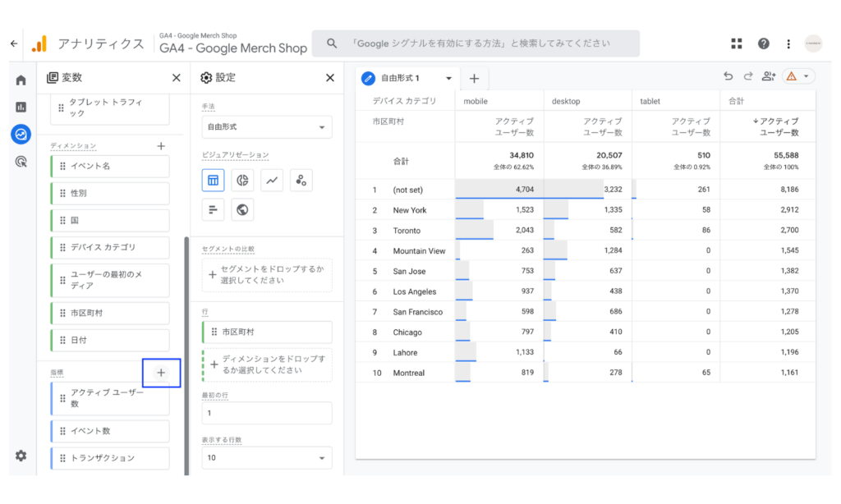Expand the 表示する行数 rows dropdown
Image resolution: width=841 pixels, height=504 pixels.
(267, 458)
